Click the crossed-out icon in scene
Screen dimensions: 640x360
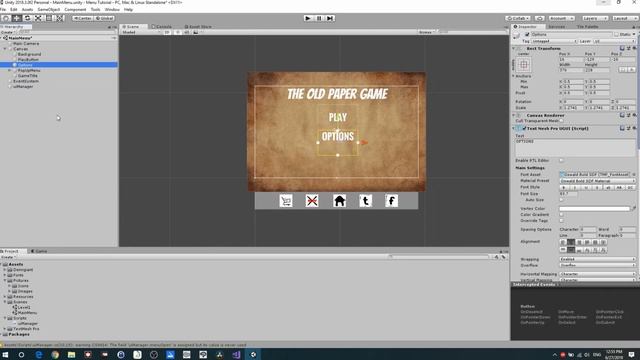point(312,201)
